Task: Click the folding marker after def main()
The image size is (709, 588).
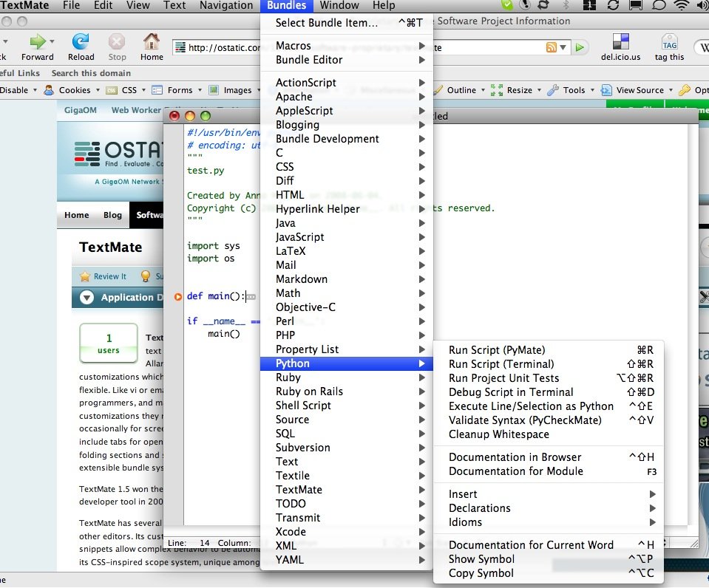Action: 251,297
